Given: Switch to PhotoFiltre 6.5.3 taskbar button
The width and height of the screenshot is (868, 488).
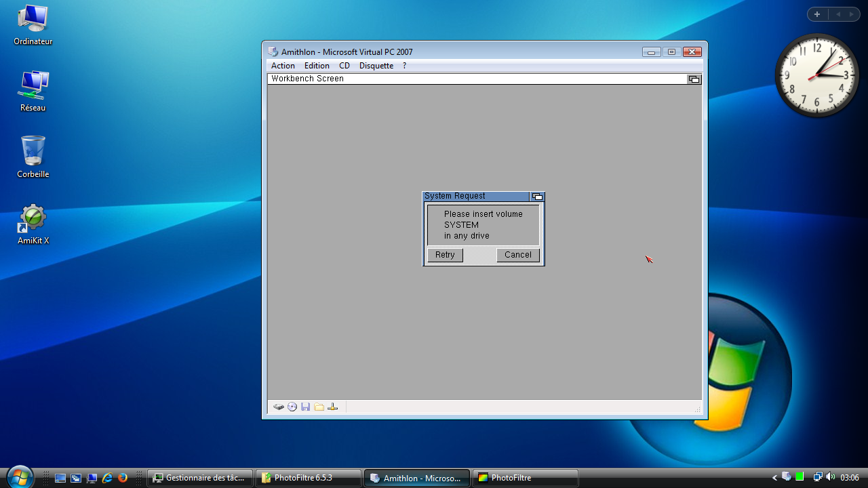Looking at the screenshot, I should (x=309, y=478).
